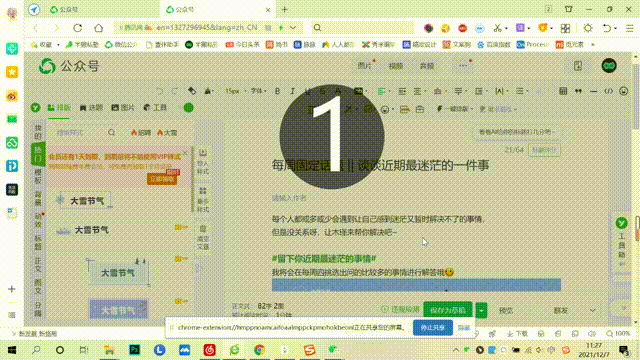Open the address bar dropdown chevron
Viewport: 640px width, 360px height.
coord(293,28)
